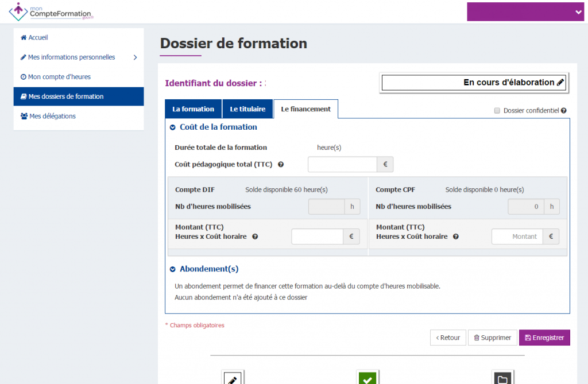This screenshot has height=384, width=588.
Task: Click the pencil icon beside En cours d'élaboration
Action: tap(560, 83)
